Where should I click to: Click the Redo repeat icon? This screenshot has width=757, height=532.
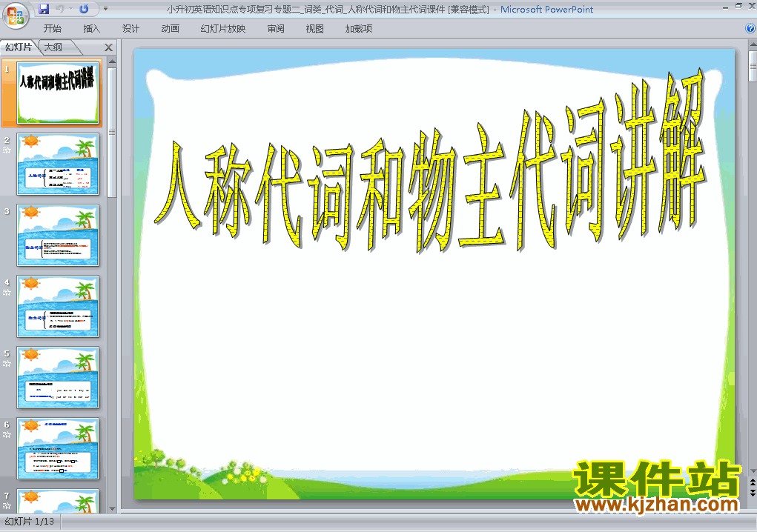coord(84,9)
